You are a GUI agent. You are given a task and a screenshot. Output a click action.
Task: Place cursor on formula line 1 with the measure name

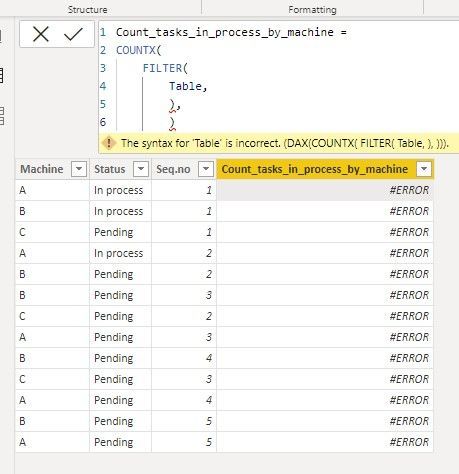[231, 32]
